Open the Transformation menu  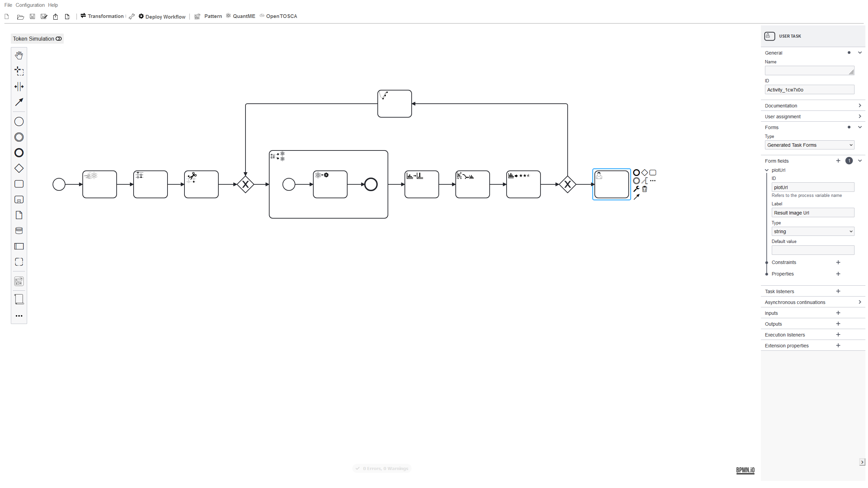coord(102,16)
